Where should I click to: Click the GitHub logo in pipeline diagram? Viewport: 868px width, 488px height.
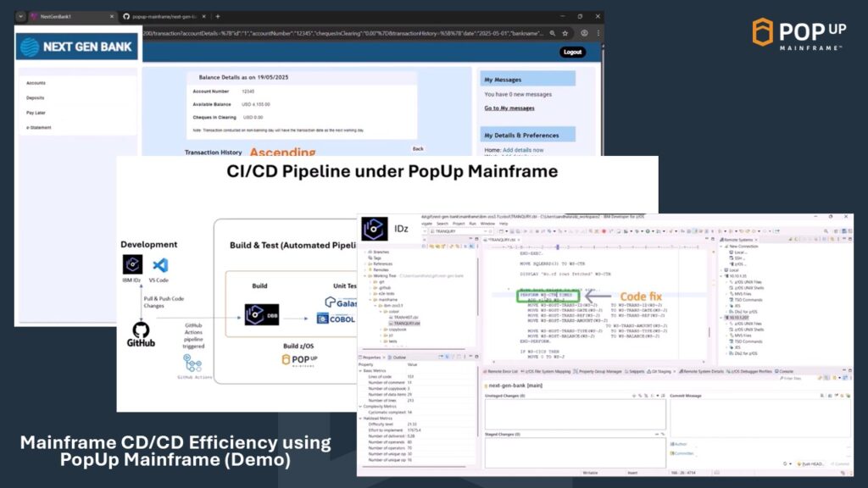pyautogui.click(x=141, y=331)
